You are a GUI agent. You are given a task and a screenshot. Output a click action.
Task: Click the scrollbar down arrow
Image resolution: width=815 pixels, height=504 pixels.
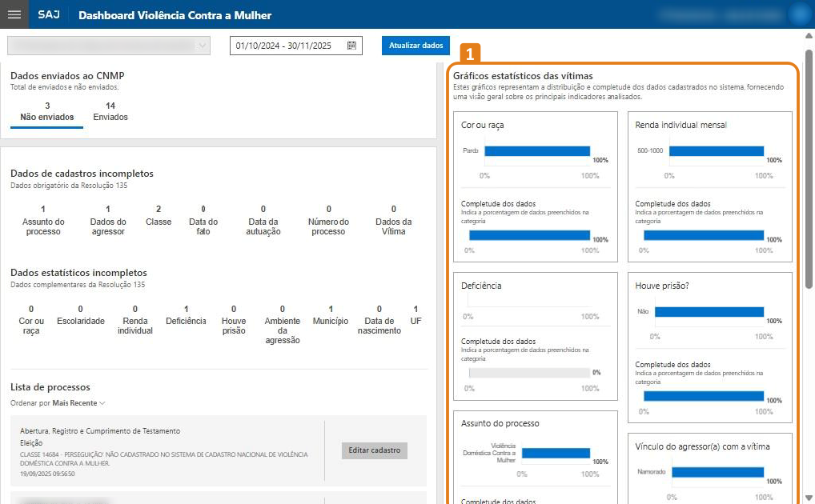[809, 496]
